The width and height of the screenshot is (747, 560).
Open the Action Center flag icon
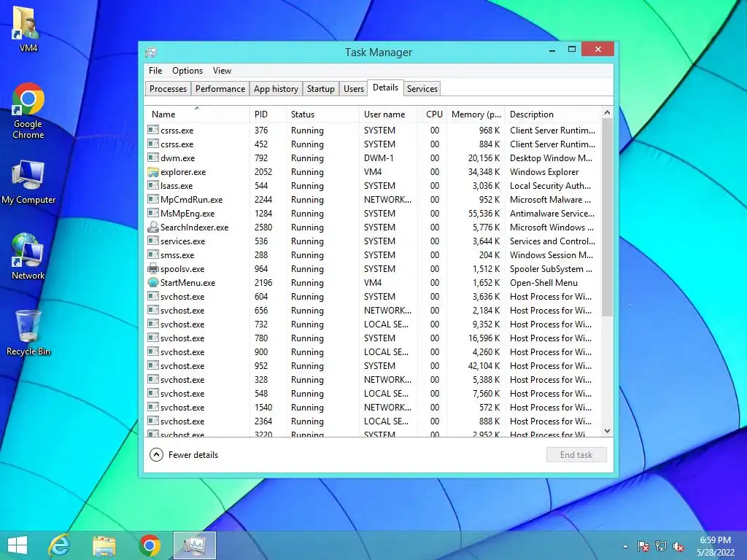point(643,546)
